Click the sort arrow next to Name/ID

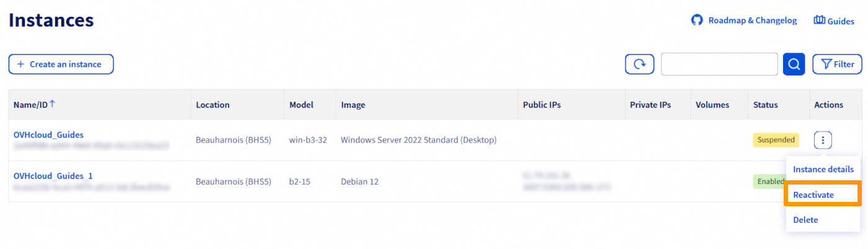click(x=53, y=104)
